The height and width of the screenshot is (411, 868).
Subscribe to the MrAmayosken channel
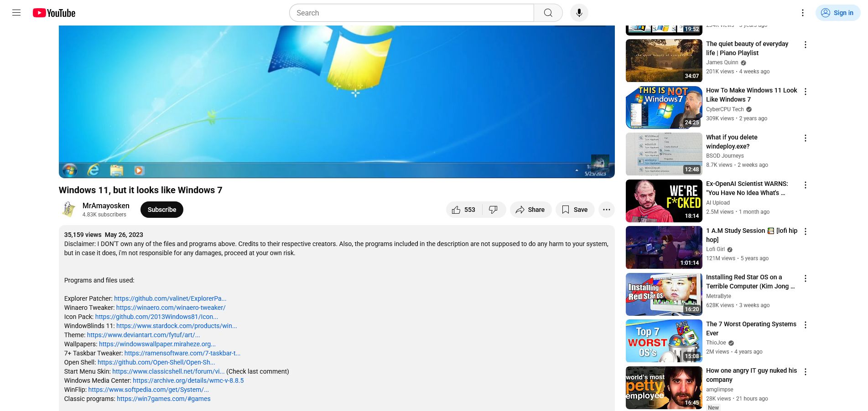(x=161, y=210)
